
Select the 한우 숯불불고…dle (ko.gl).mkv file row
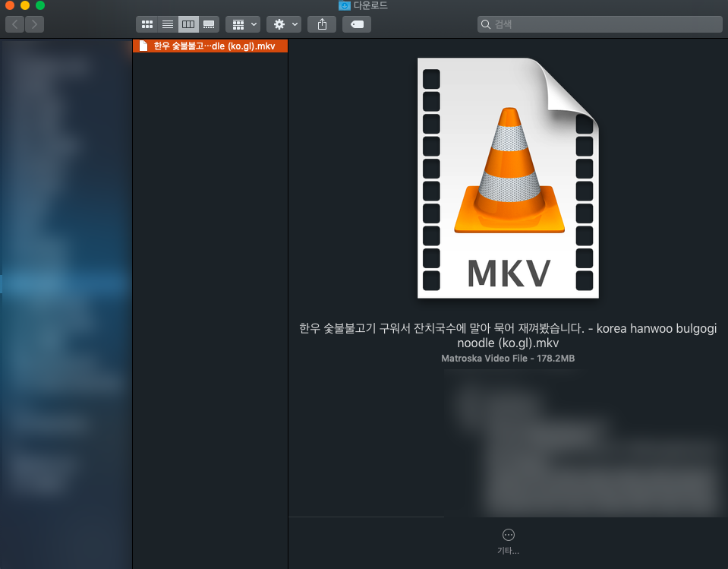[210, 46]
